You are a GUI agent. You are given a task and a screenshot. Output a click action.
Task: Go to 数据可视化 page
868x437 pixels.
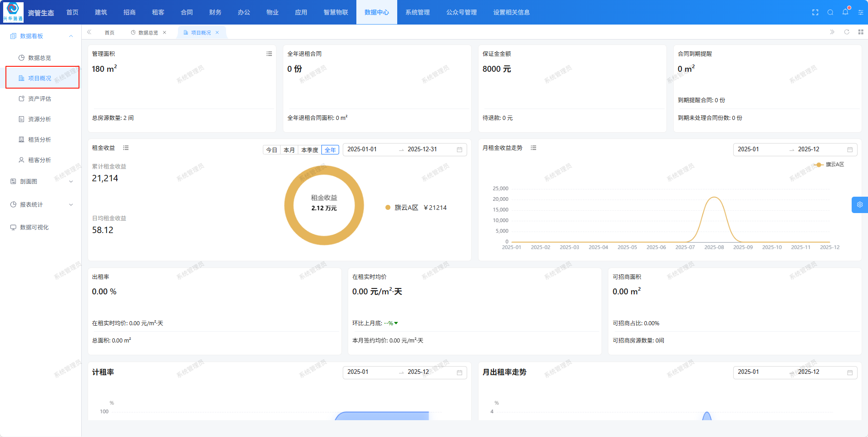coord(34,227)
